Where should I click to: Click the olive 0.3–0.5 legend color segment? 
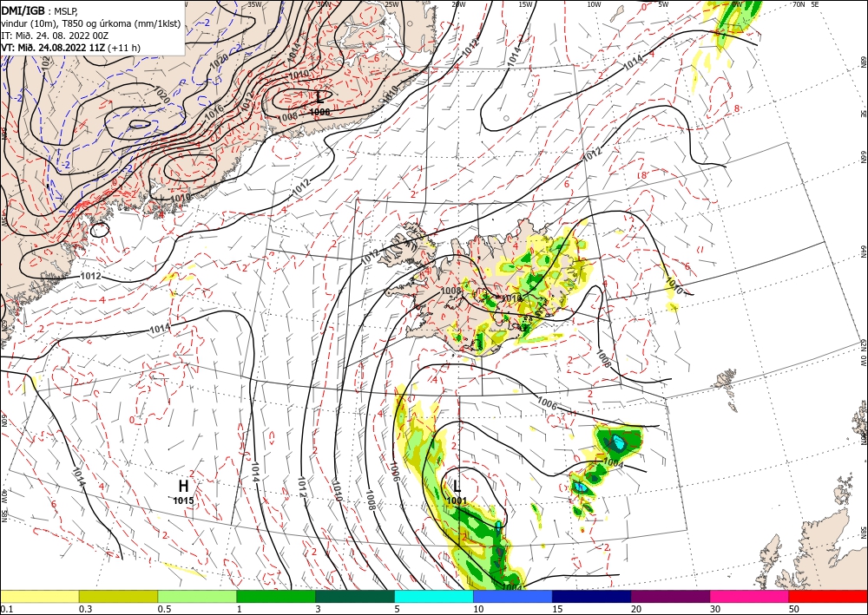coord(118,596)
